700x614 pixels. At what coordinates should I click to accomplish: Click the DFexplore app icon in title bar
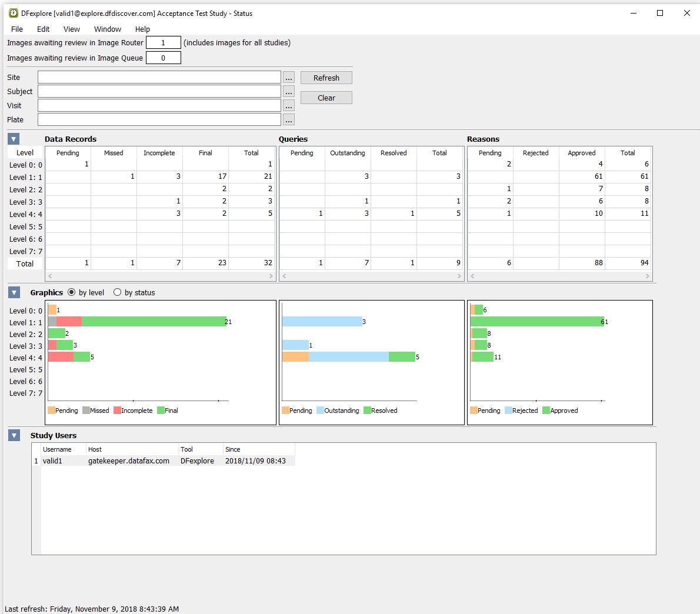click(x=13, y=13)
